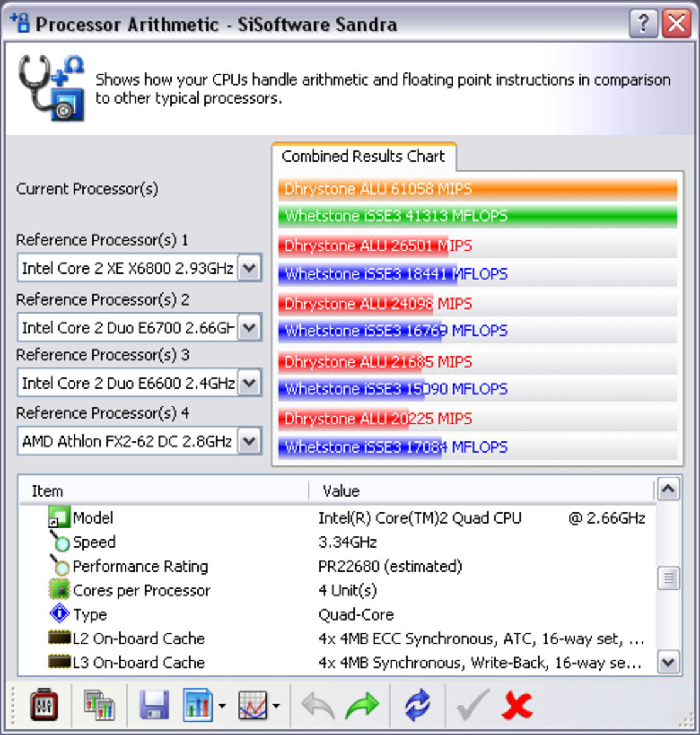Viewport: 700px width, 735px height.
Task: Click the Sandra title bar icon
Action: [21, 23]
